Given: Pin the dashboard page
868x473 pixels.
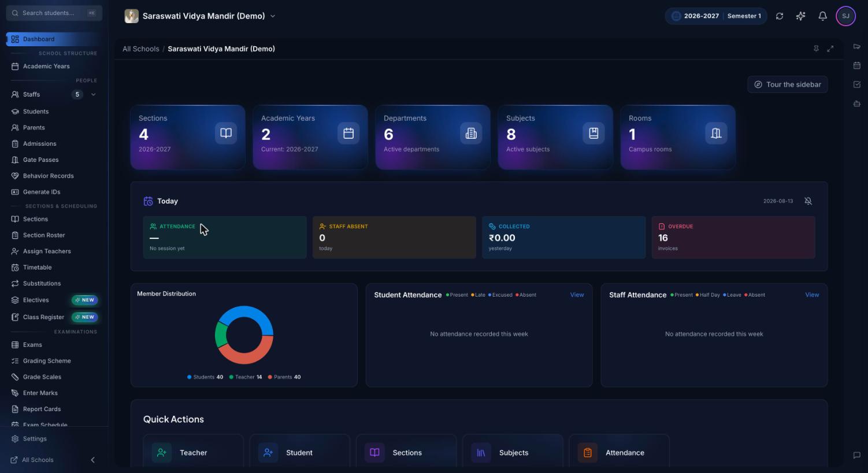Looking at the screenshot, I should point(816,49).
